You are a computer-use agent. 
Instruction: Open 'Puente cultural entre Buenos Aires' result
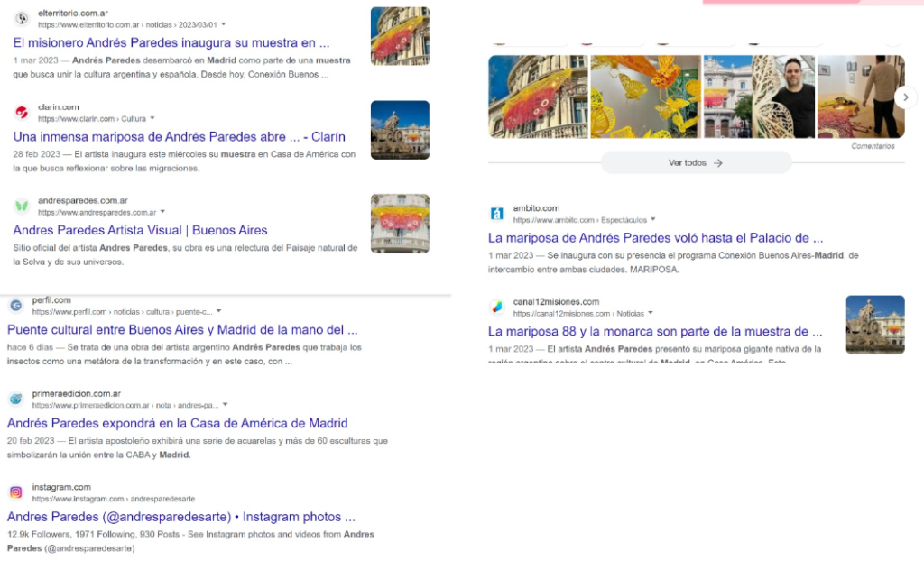[182, 330]
